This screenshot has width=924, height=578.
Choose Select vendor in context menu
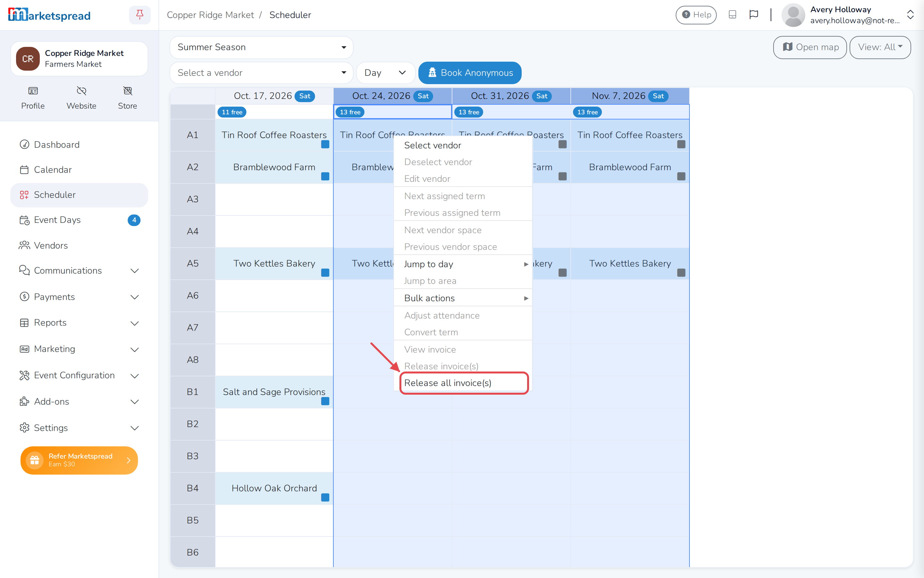(x=463, y=145)
